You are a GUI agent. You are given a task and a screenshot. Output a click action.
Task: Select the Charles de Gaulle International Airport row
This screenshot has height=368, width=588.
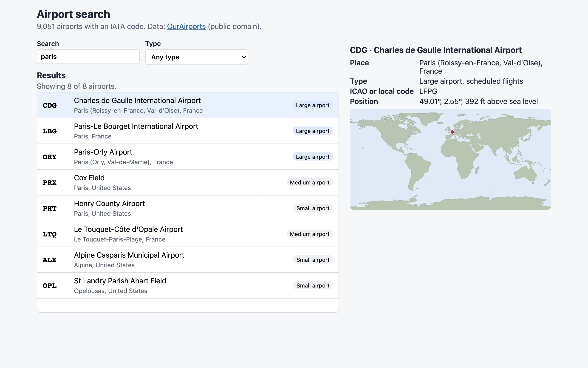click(188, 105)
